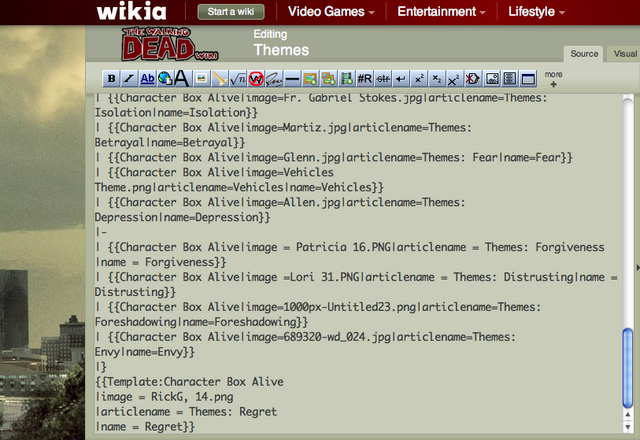The width and height of the screenshot is (640, 440).
Task: Insert signature with timestamp icon
Action: coord(273,78)
